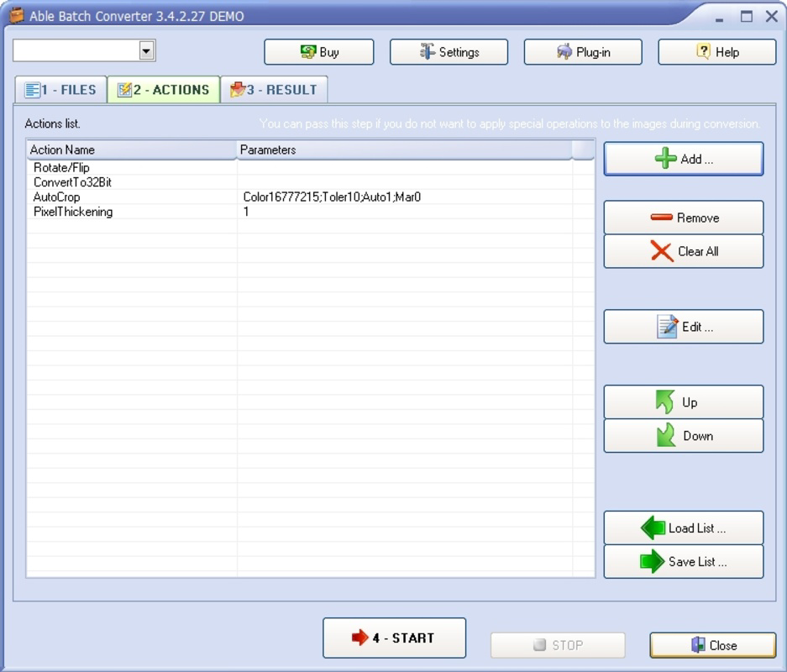Go to the 3 - RESULT tab
Viewport: 787px width, 672px height.
coord(274,90)
